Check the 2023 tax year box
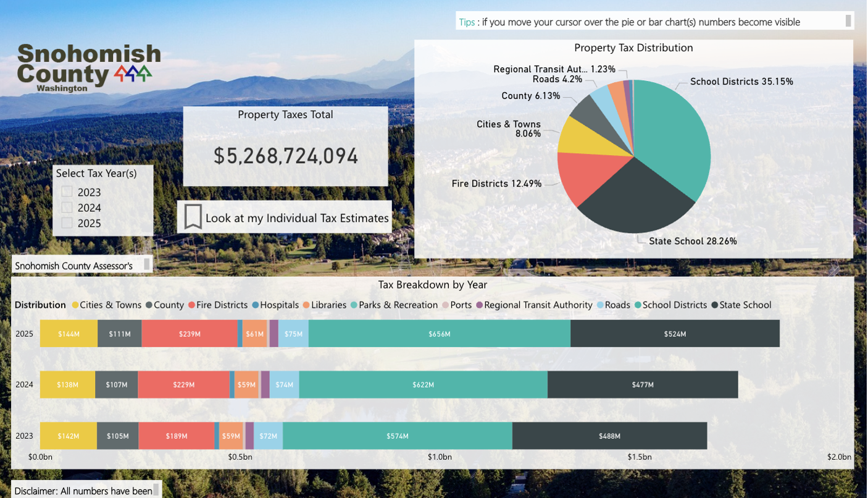The image size is (868, 498). [67, 192]
